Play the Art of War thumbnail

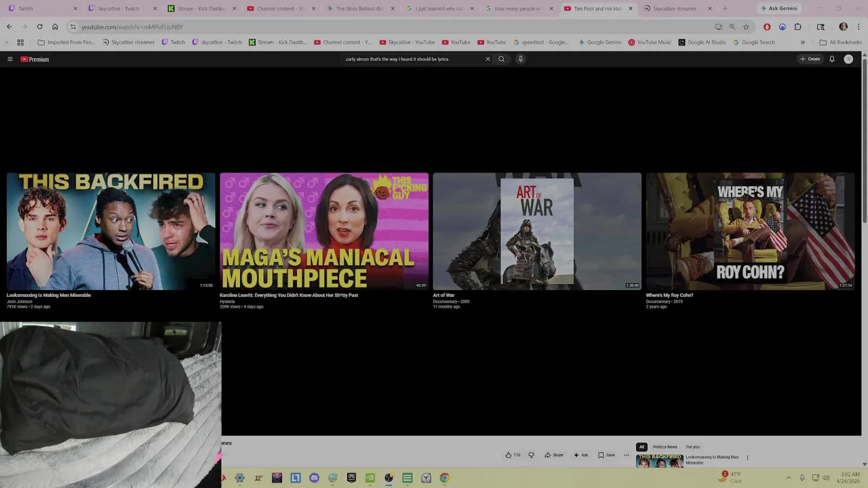pyautogui.click(x=537, y=231)
